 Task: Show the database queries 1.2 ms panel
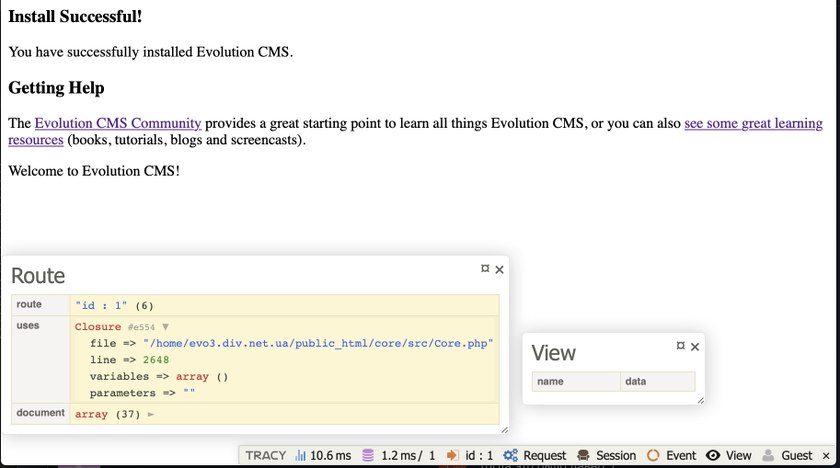pos(399,456)
